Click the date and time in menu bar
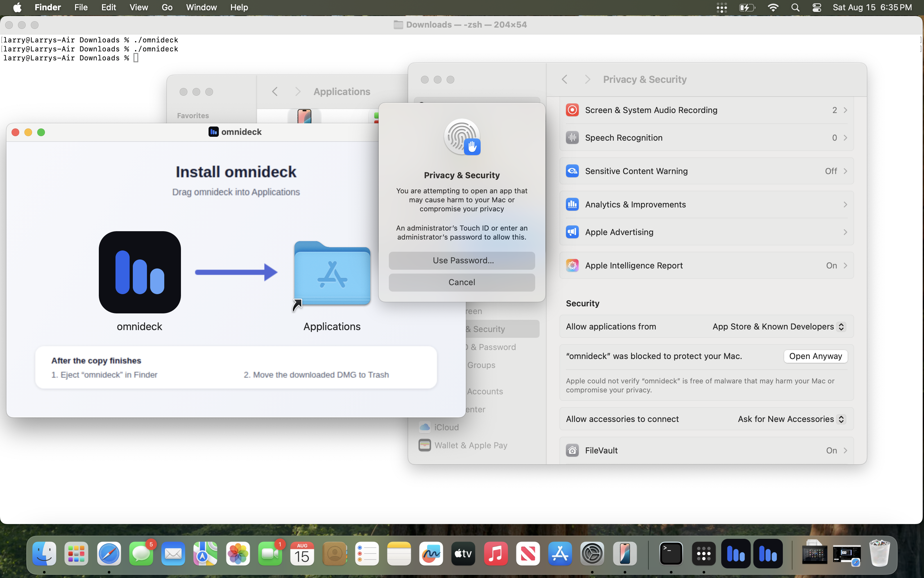The height and width of the screenshot is (578, 924). coord(872,7)
